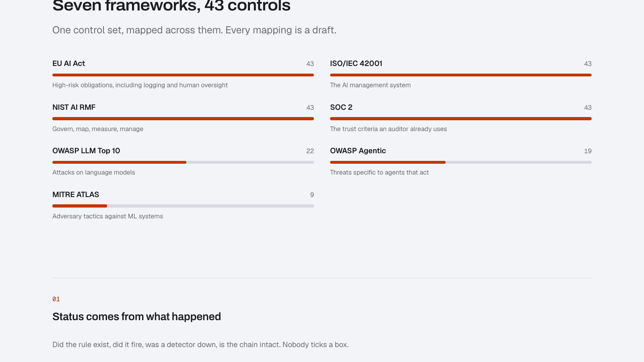This screenshot has height=362, width=644.
Task: Click the 'Did the rule exist' paragraph
Action: pyautogui.click(x=200, y=345)
